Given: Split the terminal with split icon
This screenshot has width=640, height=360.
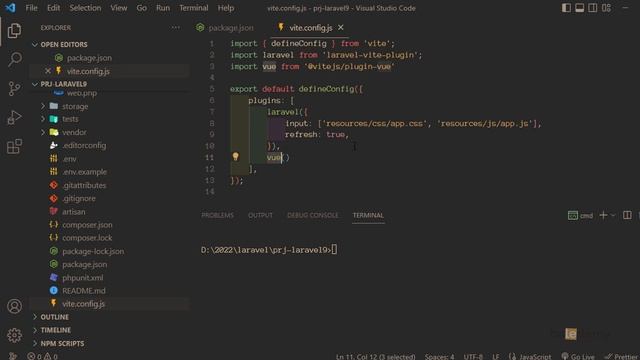Looking at the screenshot, I should click(627, 215).
